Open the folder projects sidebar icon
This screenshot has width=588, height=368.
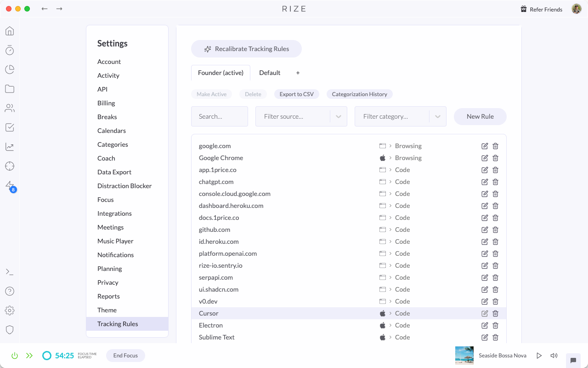(x=10, y=89)
